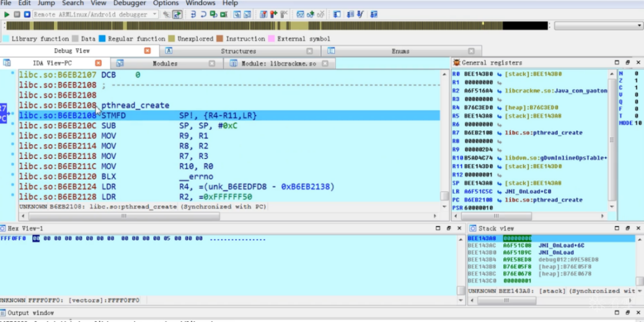Viewport: 644px width, 322px height.
Task: Click the tracing window toolbar icon
Action: point(350,14)
